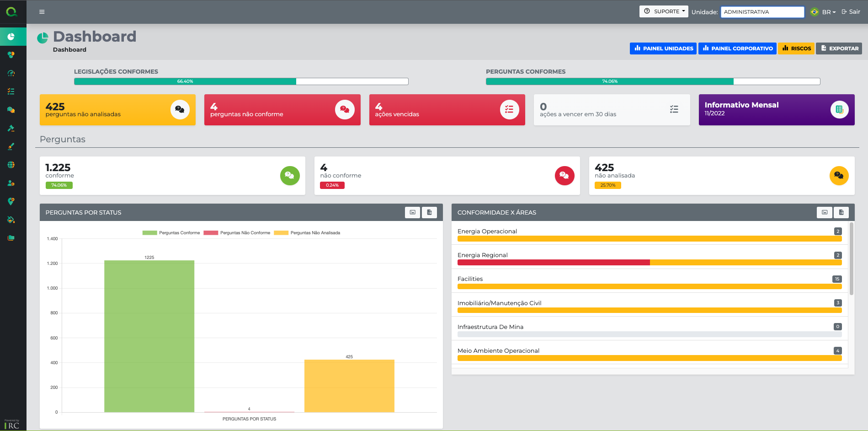The height and width of the screenshot is (431, 868).
Task: Toggle Perguntas Não Conforme legend series
Action: 237,233
